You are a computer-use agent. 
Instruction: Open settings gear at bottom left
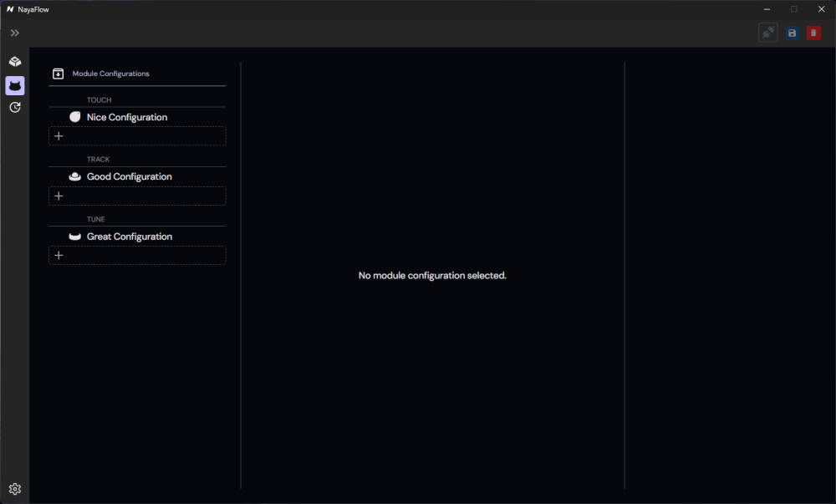click(15, 489)
